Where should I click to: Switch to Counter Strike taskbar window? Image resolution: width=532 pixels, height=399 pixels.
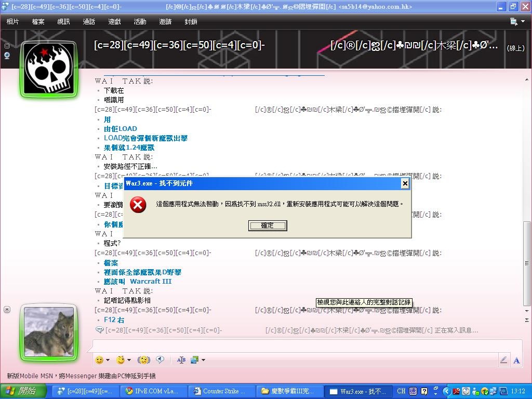223,391
